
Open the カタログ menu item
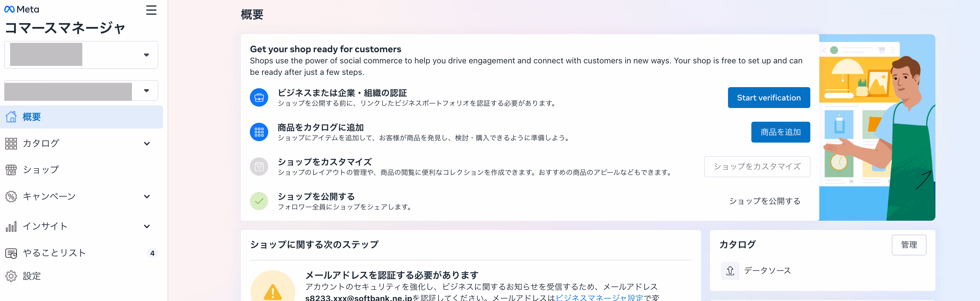click(x=81, y=144)
